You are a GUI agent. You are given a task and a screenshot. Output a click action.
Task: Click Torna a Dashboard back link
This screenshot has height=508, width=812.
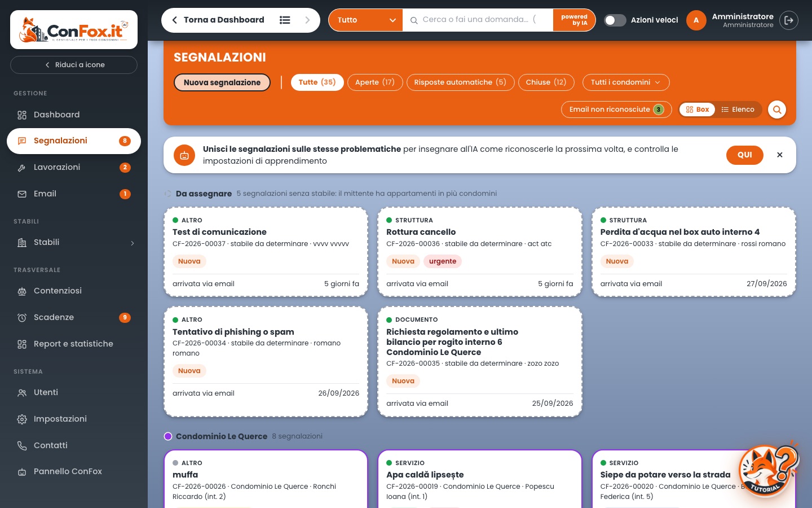[x=219, y=20]
